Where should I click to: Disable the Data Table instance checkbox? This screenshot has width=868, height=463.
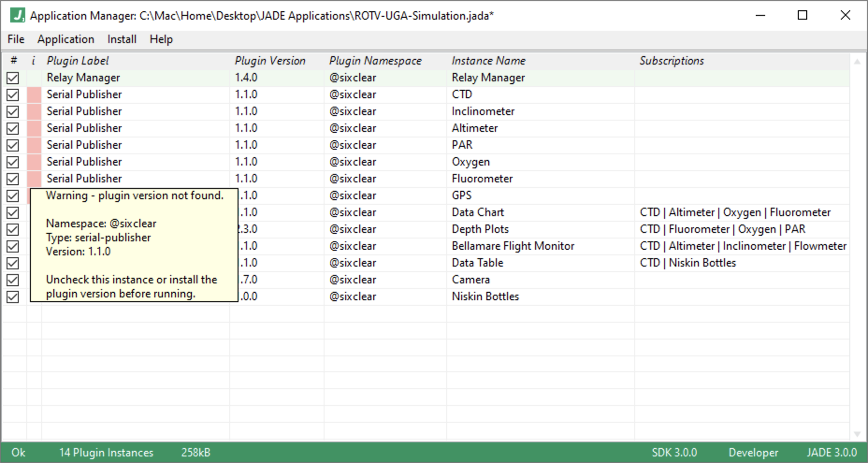13,263
